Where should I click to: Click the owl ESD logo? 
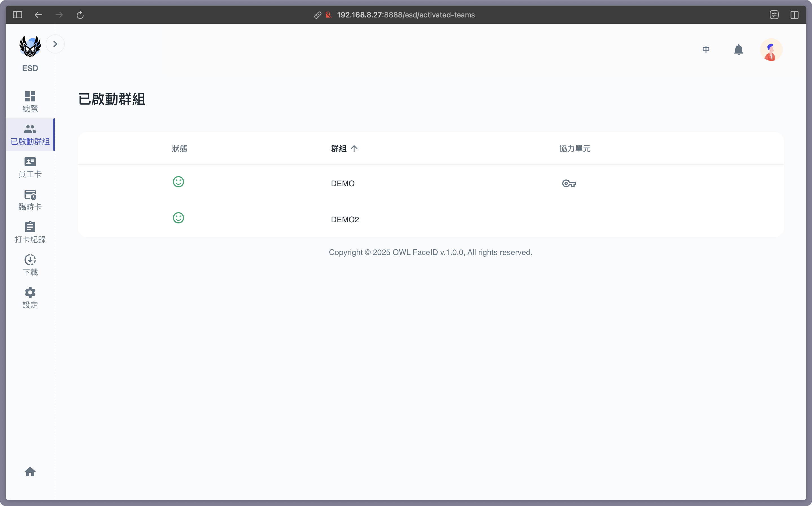30,47
